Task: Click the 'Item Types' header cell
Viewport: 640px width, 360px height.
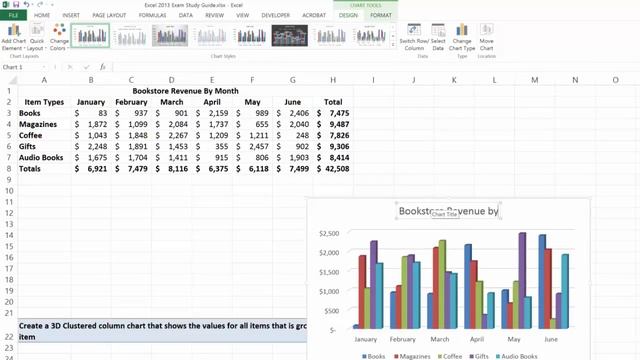Action: (x=44, y=102)
